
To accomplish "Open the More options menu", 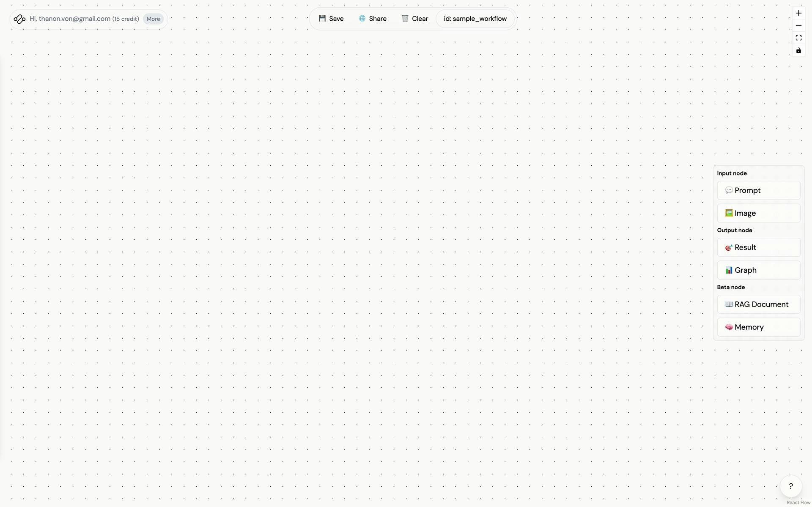I will (x=153, y=19).
